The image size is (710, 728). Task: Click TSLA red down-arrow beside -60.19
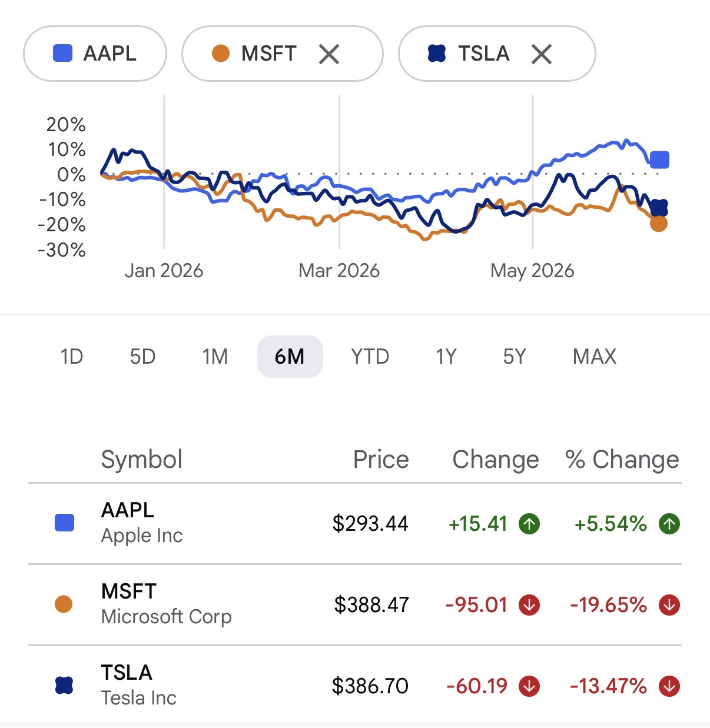click(529, 686)
